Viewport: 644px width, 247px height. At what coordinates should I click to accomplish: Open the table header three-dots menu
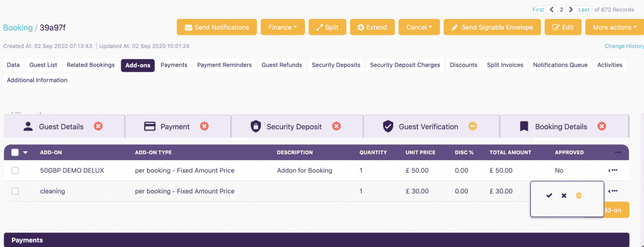tap(618, 152)
